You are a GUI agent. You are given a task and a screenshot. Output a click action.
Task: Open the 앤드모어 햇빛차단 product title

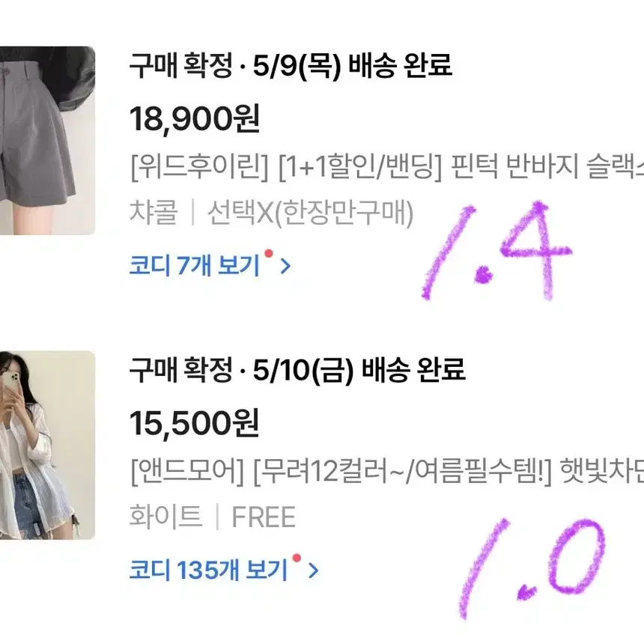point(386,471)
